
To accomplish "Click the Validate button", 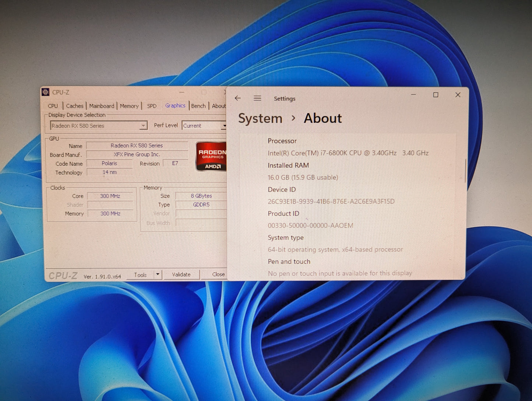I will 181,275.
